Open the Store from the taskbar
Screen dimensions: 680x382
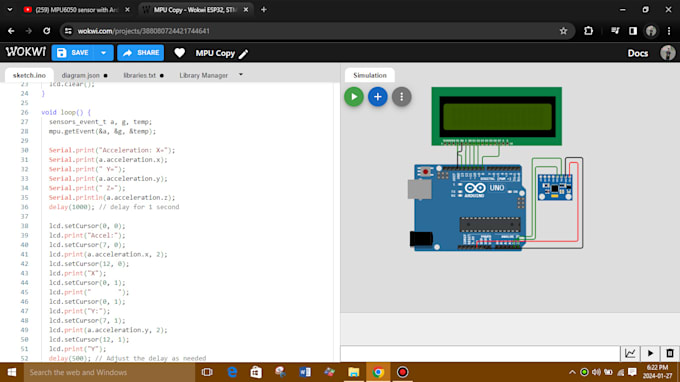(x=256, y=372)
